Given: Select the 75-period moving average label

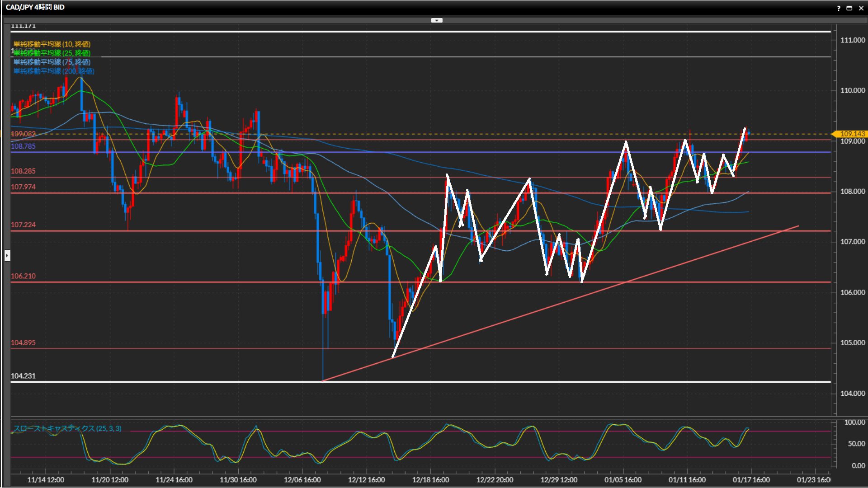Looking at the screenshot, I should 52,62.
